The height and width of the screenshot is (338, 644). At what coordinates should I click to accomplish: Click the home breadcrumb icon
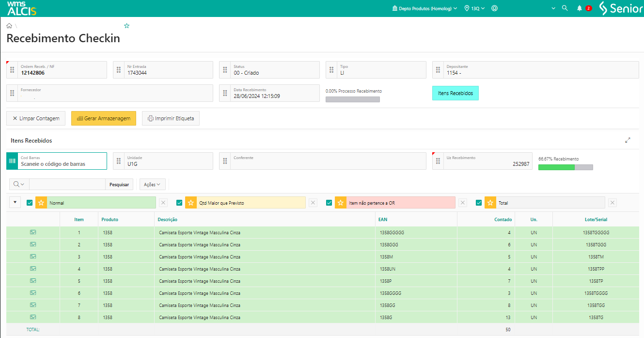click(9, 26)
